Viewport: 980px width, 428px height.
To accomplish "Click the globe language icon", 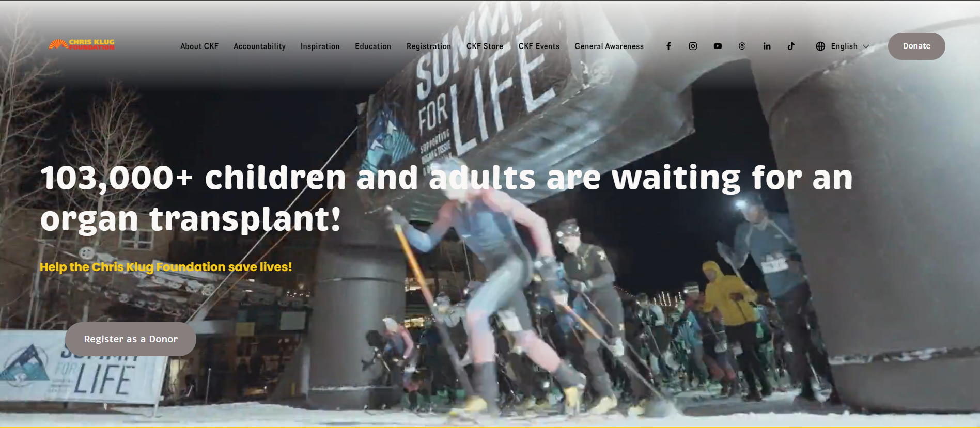I will (x=820, y=46).
